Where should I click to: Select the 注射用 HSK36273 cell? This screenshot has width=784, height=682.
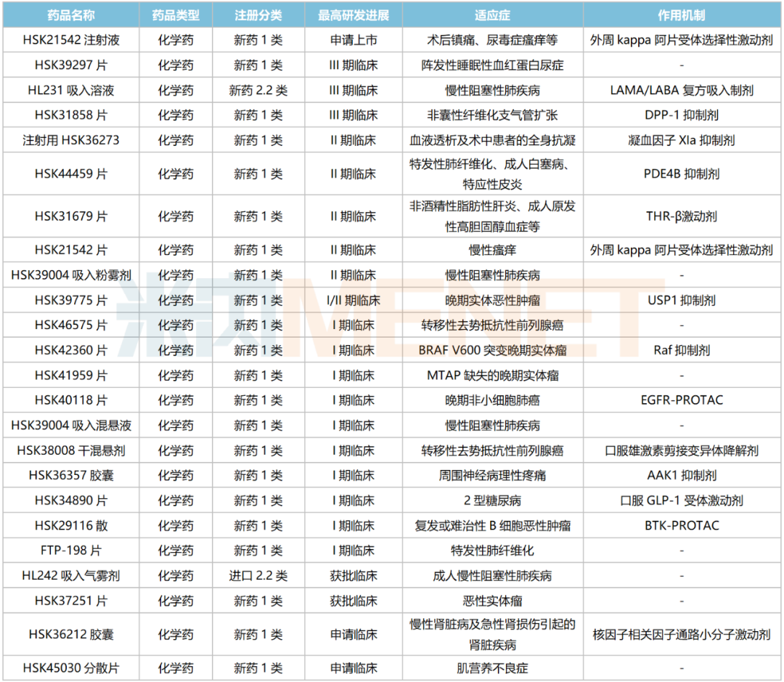(x=71, y=140)
